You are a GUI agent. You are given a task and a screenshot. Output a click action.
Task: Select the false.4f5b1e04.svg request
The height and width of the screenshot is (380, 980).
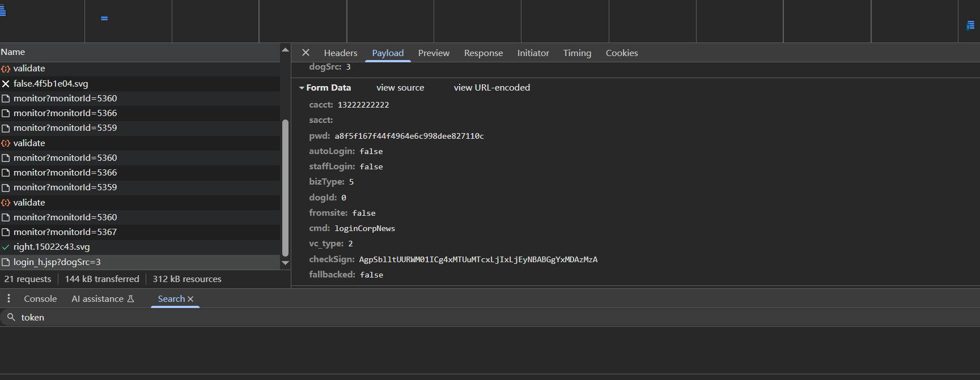tap(50, 84)
